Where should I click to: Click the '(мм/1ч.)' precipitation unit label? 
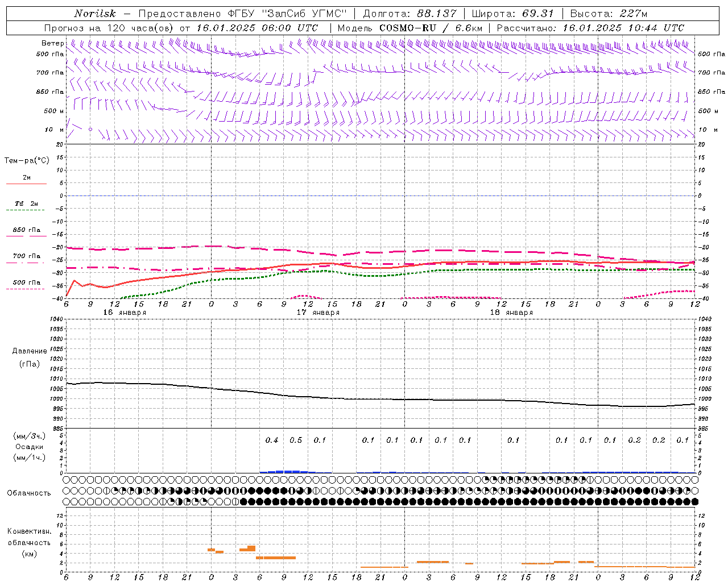[29, 458]
